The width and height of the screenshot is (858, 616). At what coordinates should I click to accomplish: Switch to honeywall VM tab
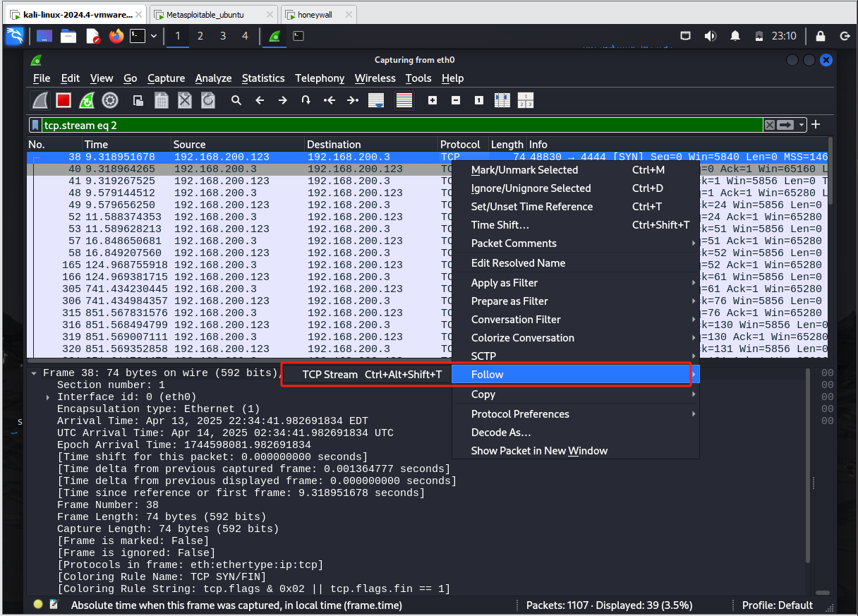pyautogui.click(x=318, y=15)
